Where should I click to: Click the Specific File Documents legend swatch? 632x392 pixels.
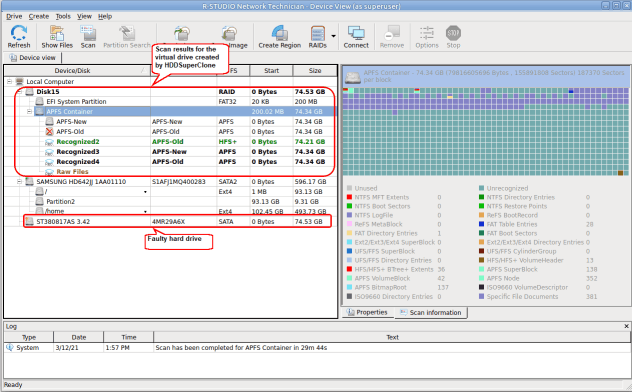pyautogui.click(x=481, y=297)
